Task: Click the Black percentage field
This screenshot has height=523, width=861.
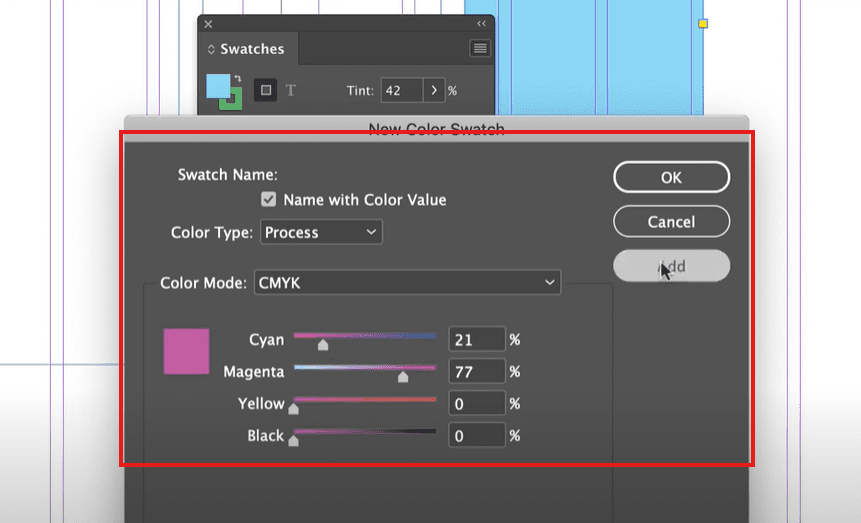Action: pyautogui.click(x=477, y=435)
